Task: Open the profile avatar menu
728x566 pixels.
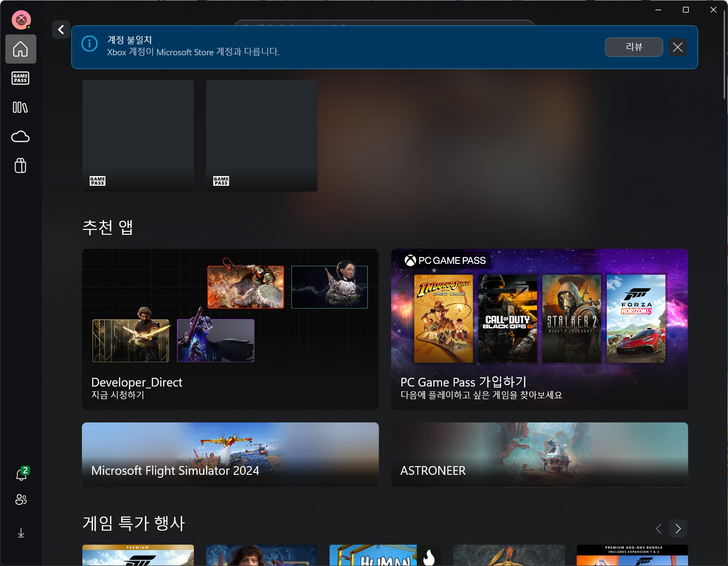Action: point(21,20)
